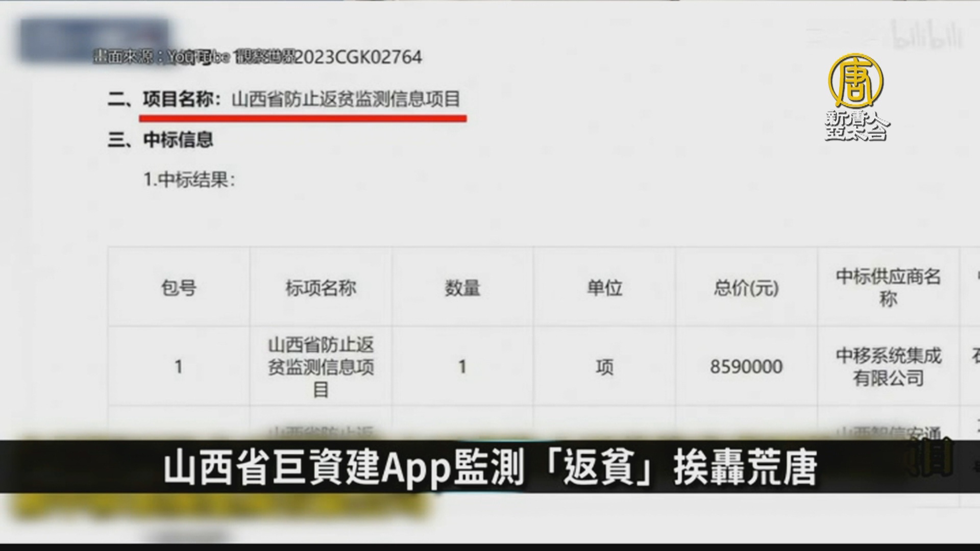The image size is (980, 551).
Task: Click the 总价(元) column header
Action: (746, 288)
